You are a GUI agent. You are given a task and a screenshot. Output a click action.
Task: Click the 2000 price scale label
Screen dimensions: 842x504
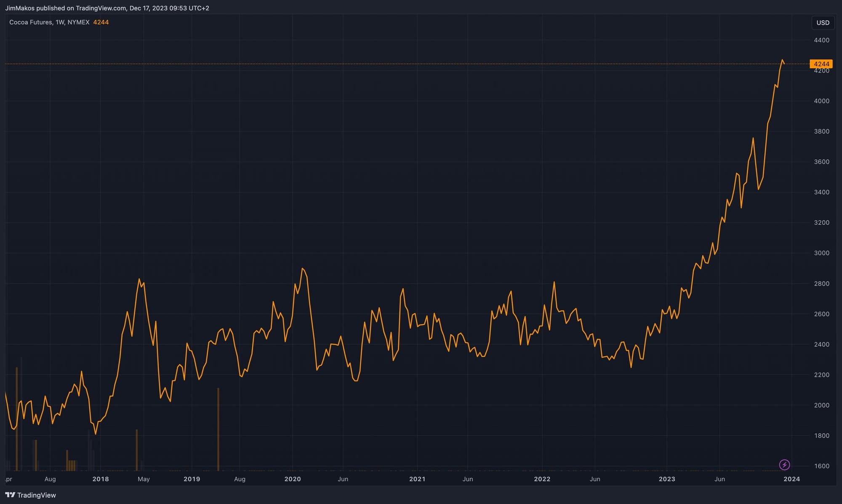coord(821,405)
